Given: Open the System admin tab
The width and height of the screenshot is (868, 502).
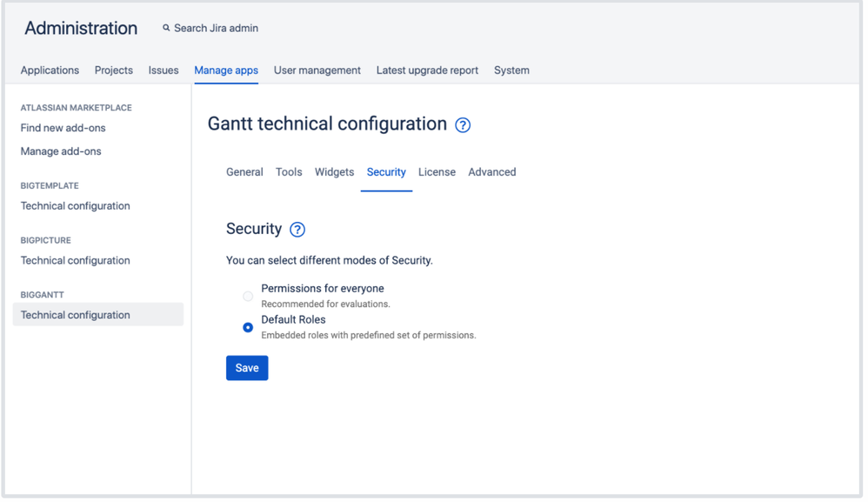Looking at the screenshot, I should (x=511, y=70).
